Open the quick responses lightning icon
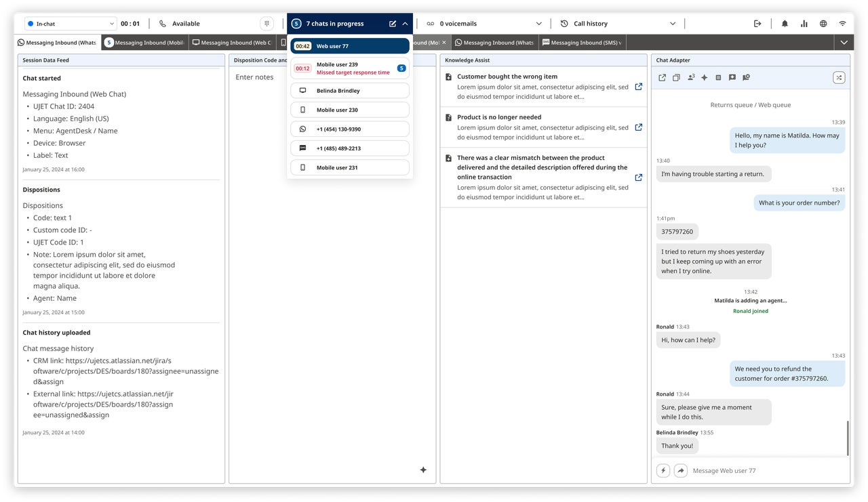This screenshot has height=502, width=868. click(x=663, y=469)
